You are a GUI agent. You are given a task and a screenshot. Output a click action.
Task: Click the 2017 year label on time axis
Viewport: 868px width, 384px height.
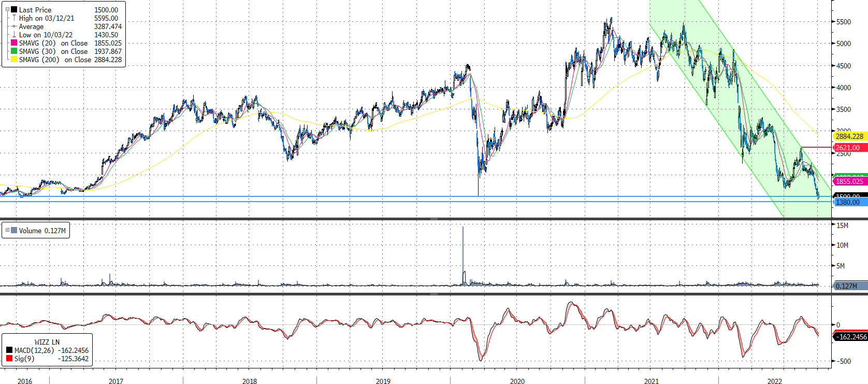116,381
